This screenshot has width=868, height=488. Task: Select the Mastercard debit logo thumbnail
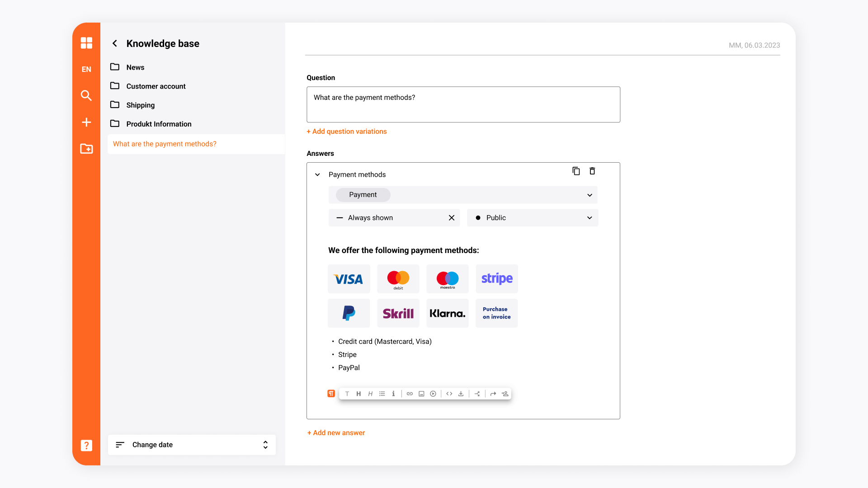(x=398, y=279)
